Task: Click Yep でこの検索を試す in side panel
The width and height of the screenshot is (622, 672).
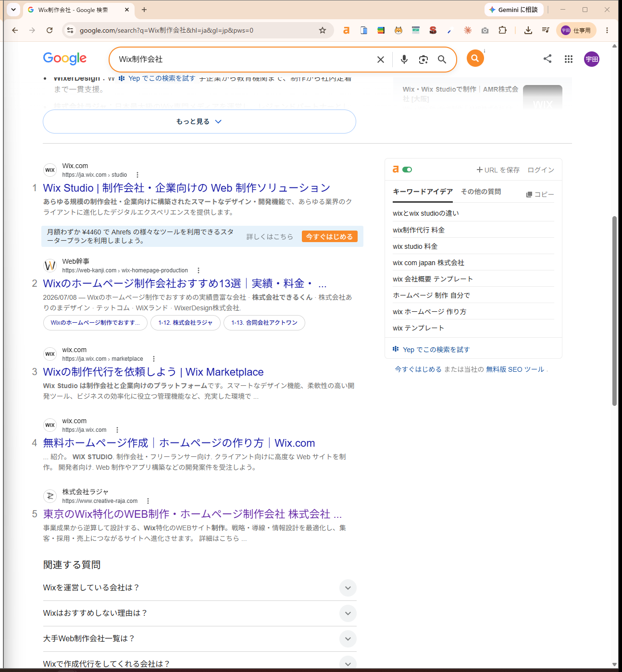Action: [431, 350]
